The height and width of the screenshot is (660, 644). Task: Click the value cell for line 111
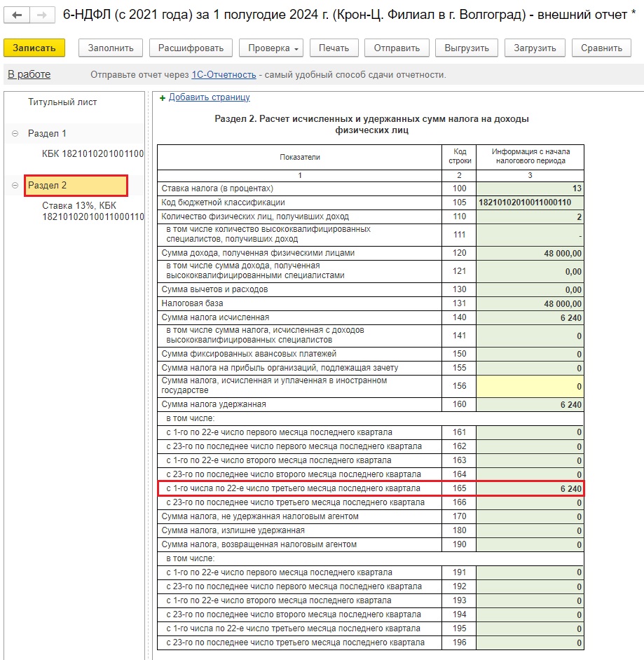530,235
